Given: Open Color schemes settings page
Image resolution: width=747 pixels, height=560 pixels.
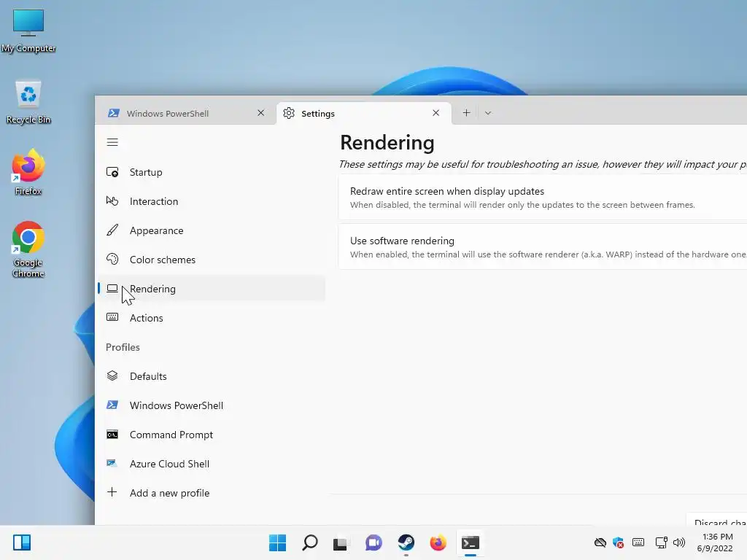Looking at the screenshot, I should pyautogui.click(x=212, y=260).
